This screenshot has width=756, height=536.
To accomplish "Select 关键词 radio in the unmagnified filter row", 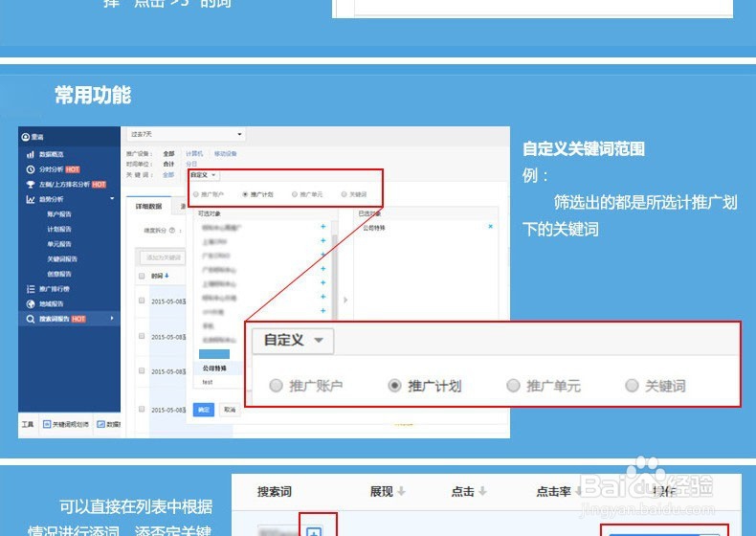I will [x=344, y=194].
